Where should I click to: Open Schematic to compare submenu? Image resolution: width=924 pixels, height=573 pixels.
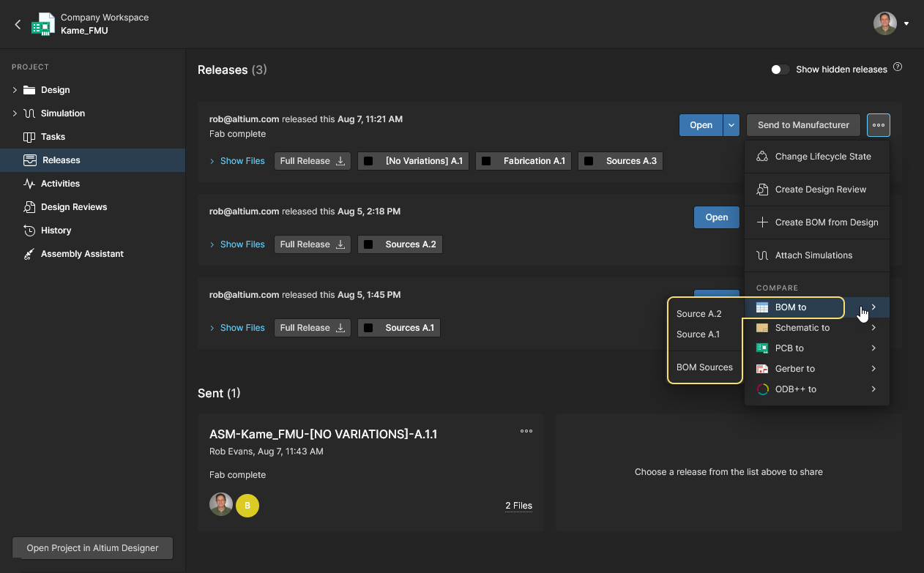[x=817, y=328]
